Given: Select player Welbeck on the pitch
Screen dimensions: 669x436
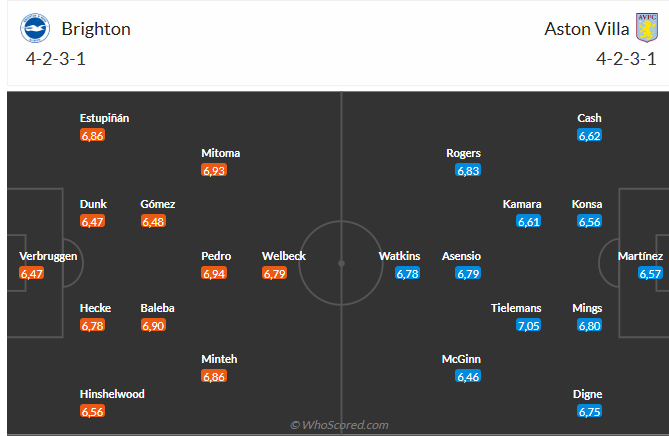Looking at the screenshot, I should tap(284, 256).
